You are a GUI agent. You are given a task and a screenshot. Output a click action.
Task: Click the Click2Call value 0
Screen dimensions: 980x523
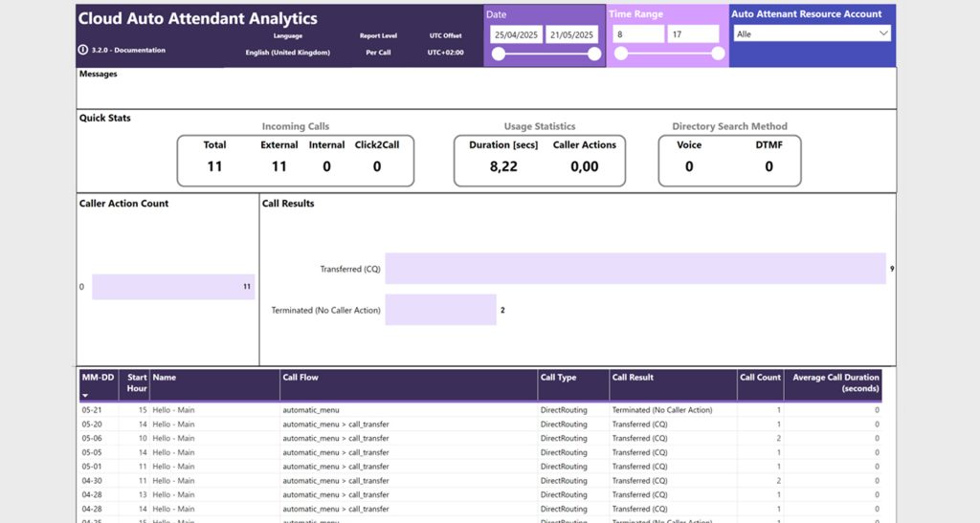(x=377, y=166)
